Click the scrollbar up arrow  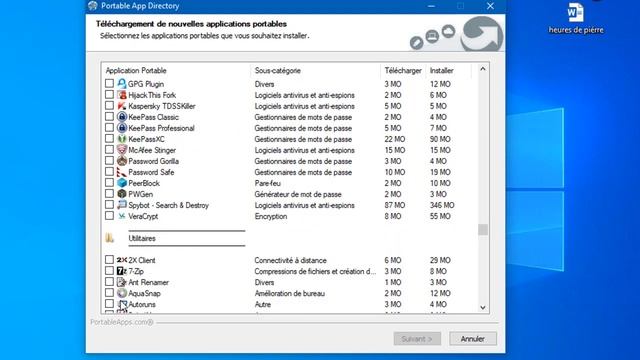click(x=483, y=69)
